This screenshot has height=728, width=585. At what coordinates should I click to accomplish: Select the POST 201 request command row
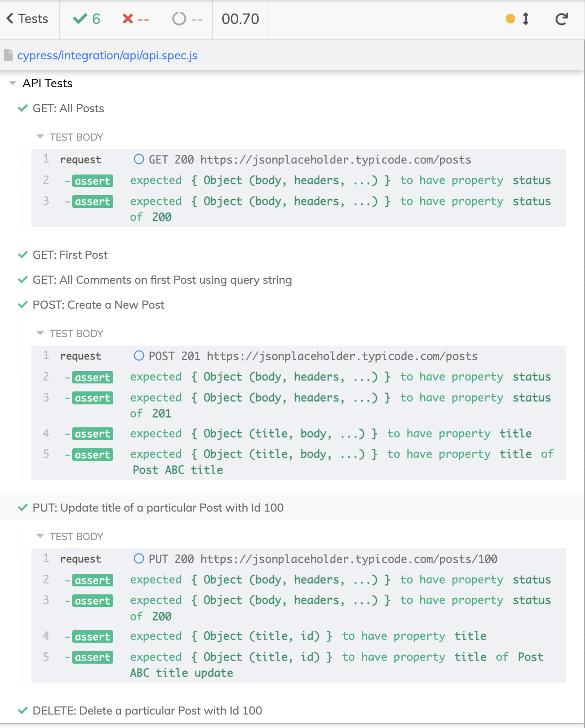coord(299,356)
